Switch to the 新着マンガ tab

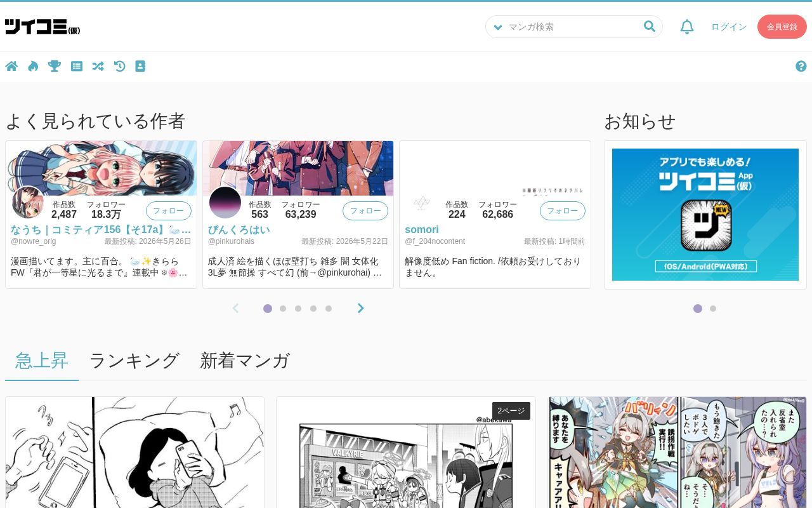[245, 361]
